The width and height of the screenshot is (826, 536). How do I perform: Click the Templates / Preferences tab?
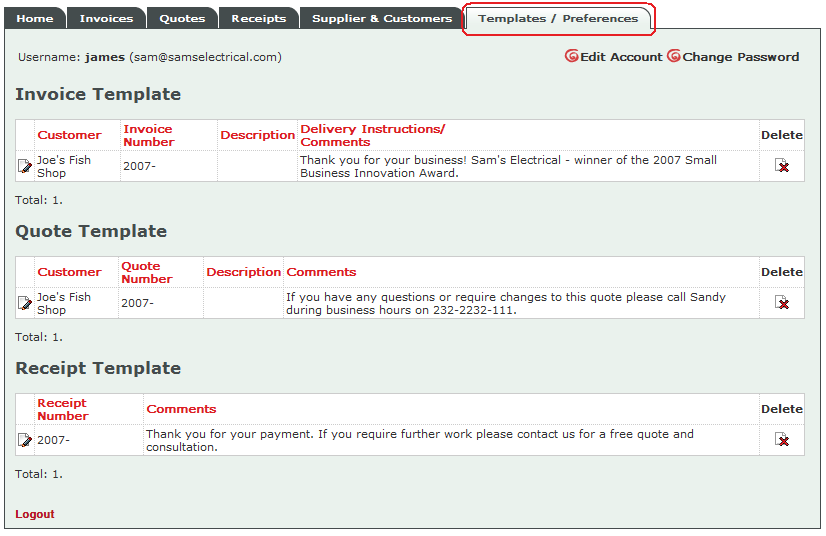pos(558,18)
